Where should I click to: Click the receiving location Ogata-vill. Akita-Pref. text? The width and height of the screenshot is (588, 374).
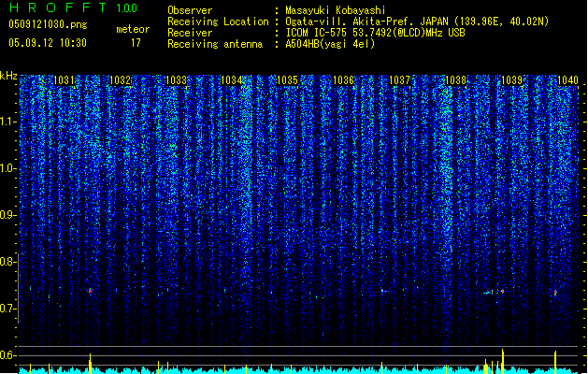click(x=366, y=22)
